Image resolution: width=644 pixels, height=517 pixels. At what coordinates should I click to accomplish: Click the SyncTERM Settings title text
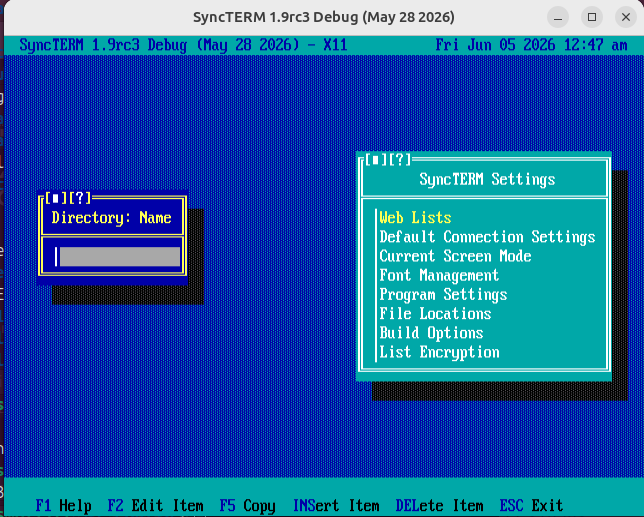click(x=487, y=179)
